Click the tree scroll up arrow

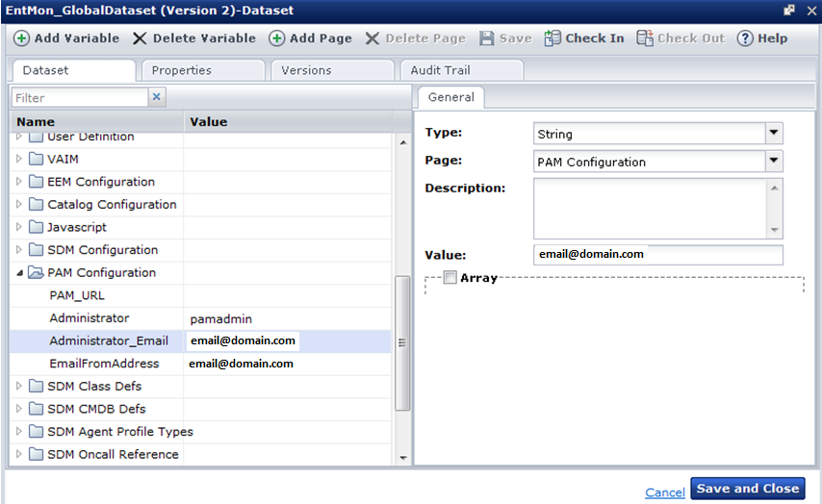pyautogui.click(x=402, y=142)
